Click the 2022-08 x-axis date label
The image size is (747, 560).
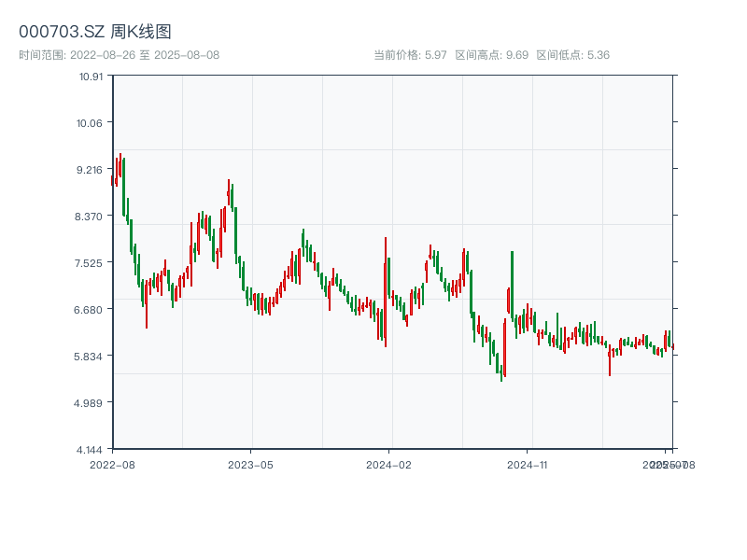(112, 464)
